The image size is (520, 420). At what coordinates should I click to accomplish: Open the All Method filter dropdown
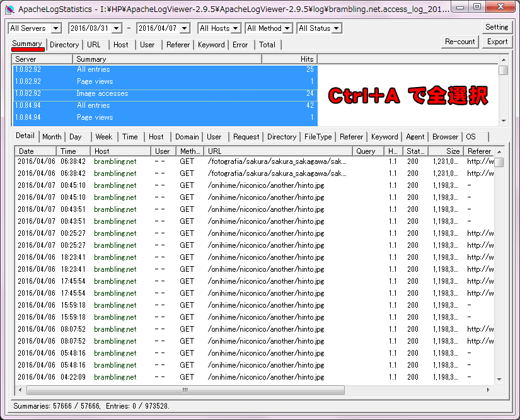tap(287, 28)
